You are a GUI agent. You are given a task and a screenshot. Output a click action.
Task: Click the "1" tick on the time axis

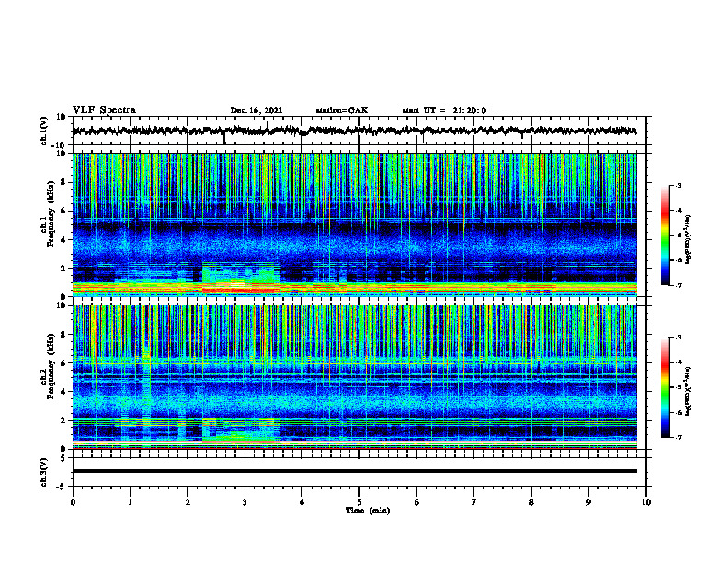click(130, 502)
